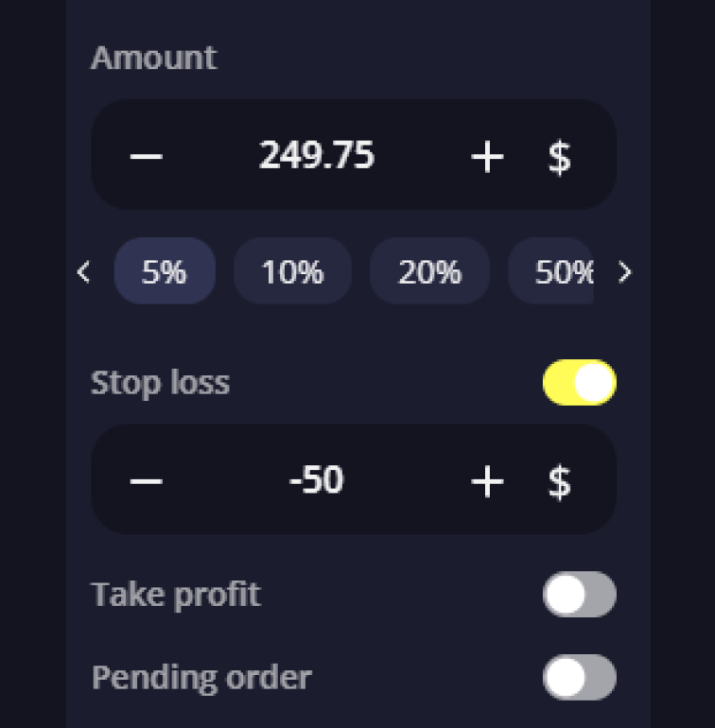Decrease Stop loss with the minus icon
This screenshot has height=728, width=715.
coord(146,480)
